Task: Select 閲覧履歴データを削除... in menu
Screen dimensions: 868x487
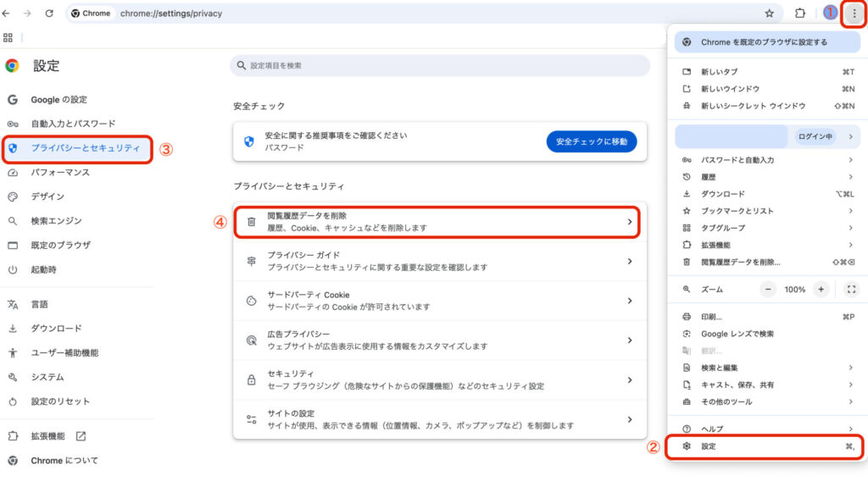Action: click(767, 263)
